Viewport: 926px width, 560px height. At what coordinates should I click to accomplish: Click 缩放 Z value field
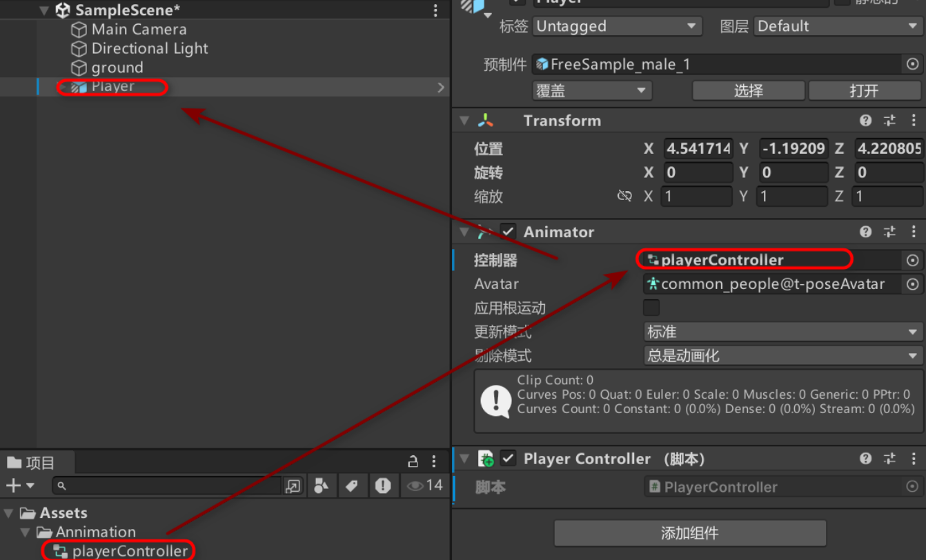click(889, 197)
